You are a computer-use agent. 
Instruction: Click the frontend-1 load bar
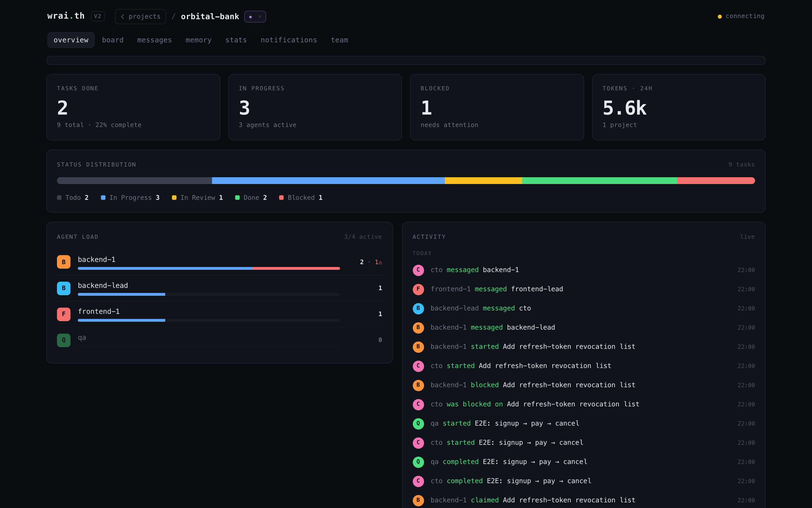[x=209, y=320]
